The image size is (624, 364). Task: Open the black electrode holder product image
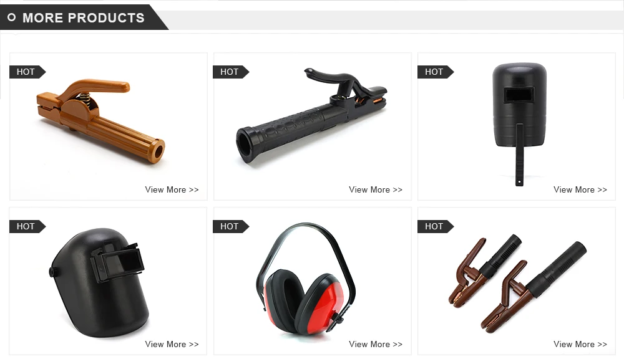click(311, 116)
